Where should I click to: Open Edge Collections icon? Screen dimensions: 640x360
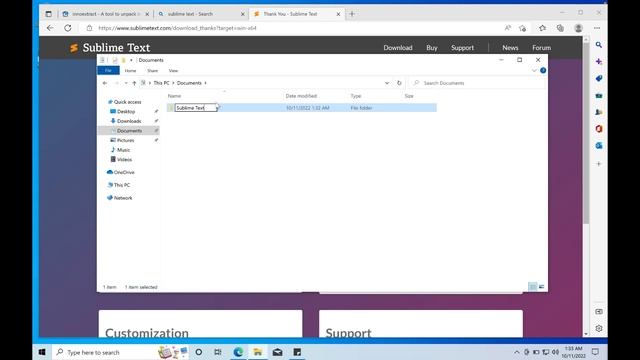tap(560, 28)
